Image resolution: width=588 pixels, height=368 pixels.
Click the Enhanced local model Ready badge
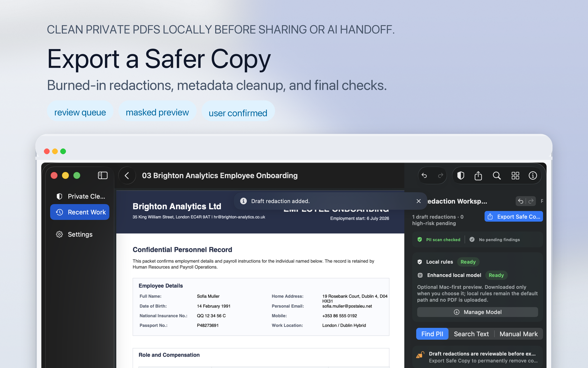tap(496, 275)
